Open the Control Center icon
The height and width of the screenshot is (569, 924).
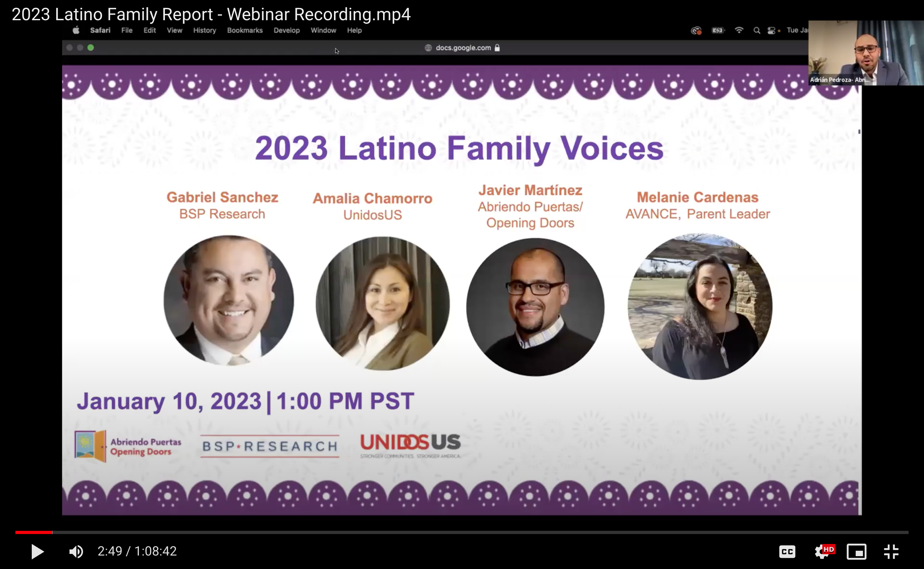(771, 30)
